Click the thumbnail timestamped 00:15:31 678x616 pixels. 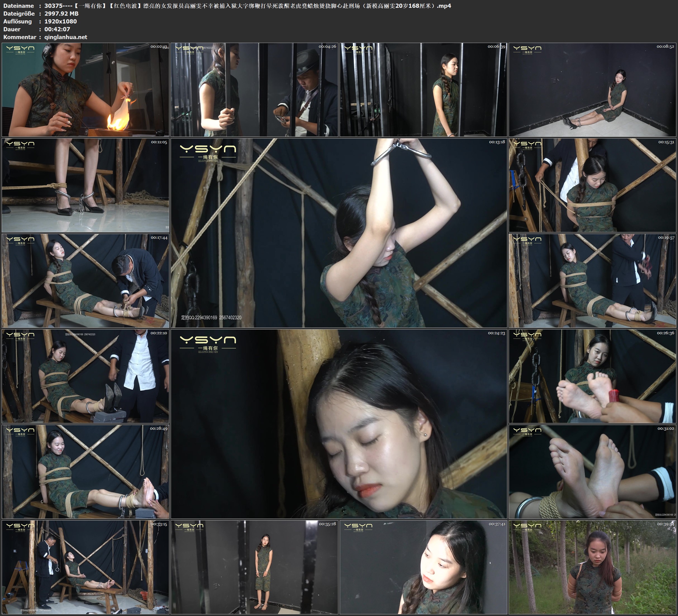pos(592,185)
